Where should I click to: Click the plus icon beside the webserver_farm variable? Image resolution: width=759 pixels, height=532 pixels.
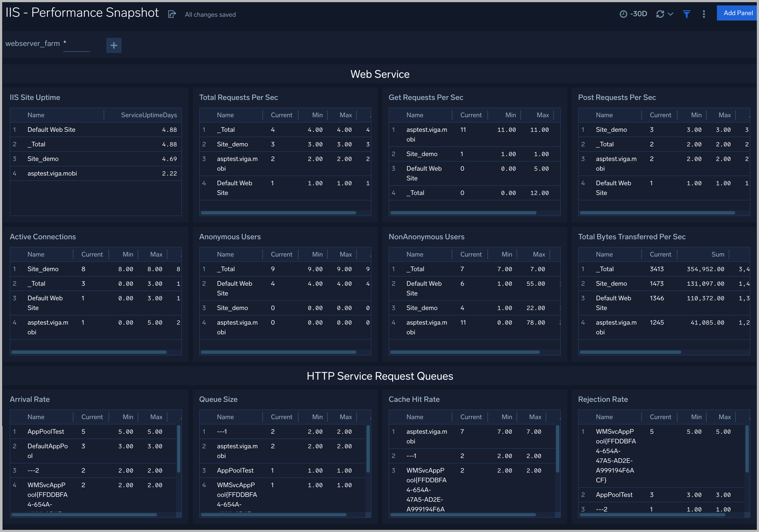click(x=114, y=45)
